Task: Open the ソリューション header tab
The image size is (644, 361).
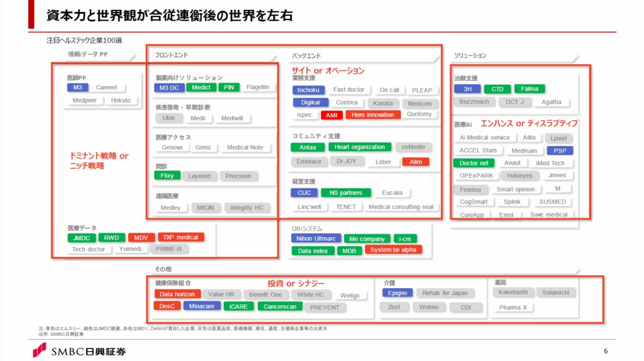Action: pos(470,56)
